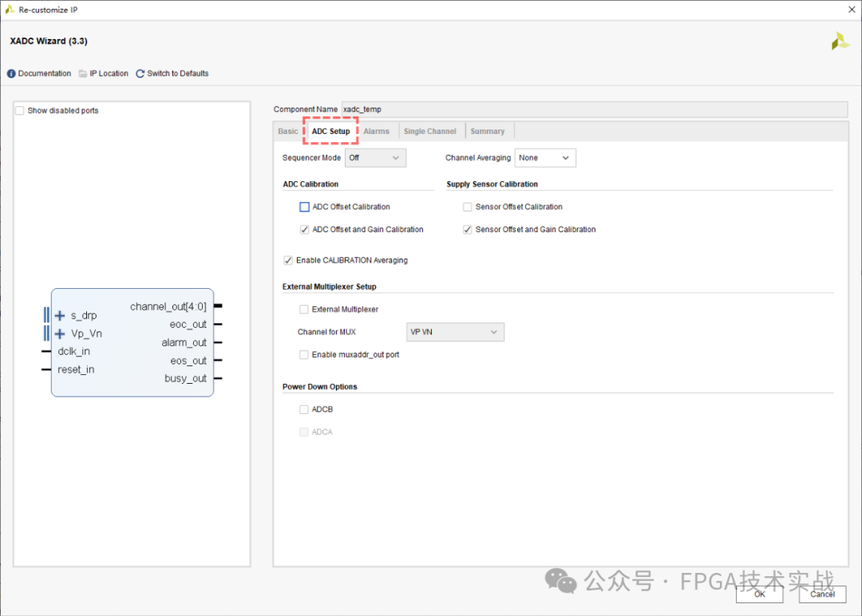Toggle Show disabled ports checkbox

click(x=20, y=110)
